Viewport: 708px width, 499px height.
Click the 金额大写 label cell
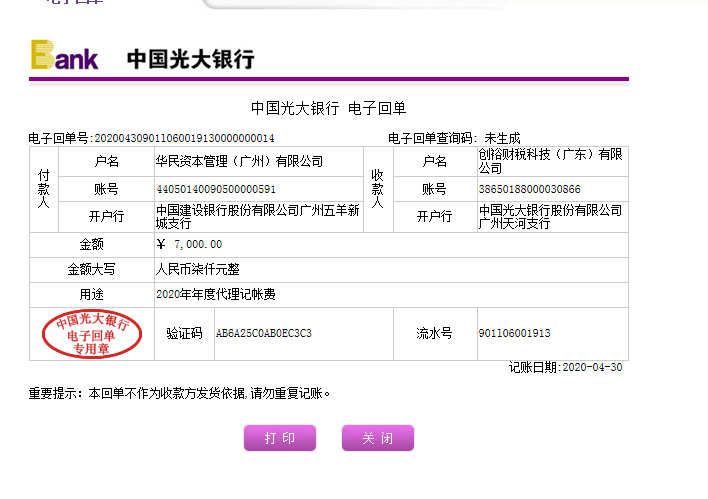pyautogui.click(x=92, y=270)
